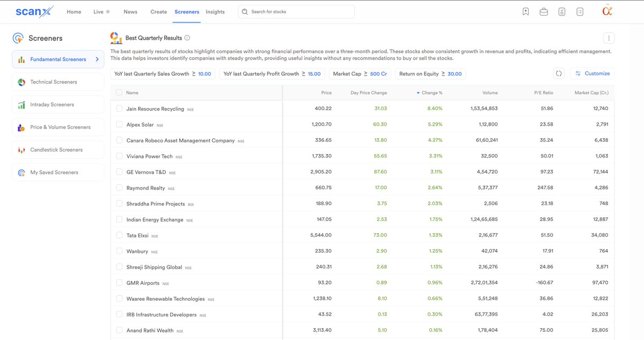Viewport: 644px width, 340px height.
Task: Sort by P/E Ratio column header
Action: tap(544, 93)
